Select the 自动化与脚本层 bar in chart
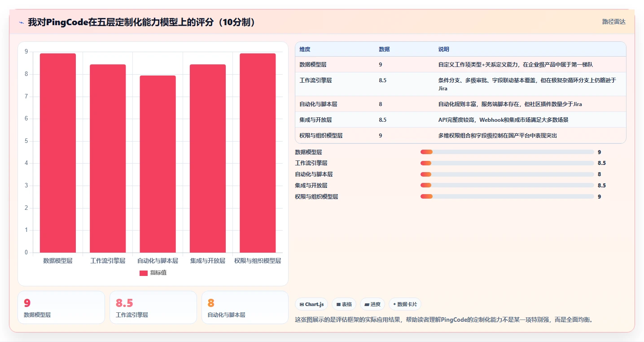Image resolution: width=644 pixels, height=342 pixels. [x=158, y=164]
